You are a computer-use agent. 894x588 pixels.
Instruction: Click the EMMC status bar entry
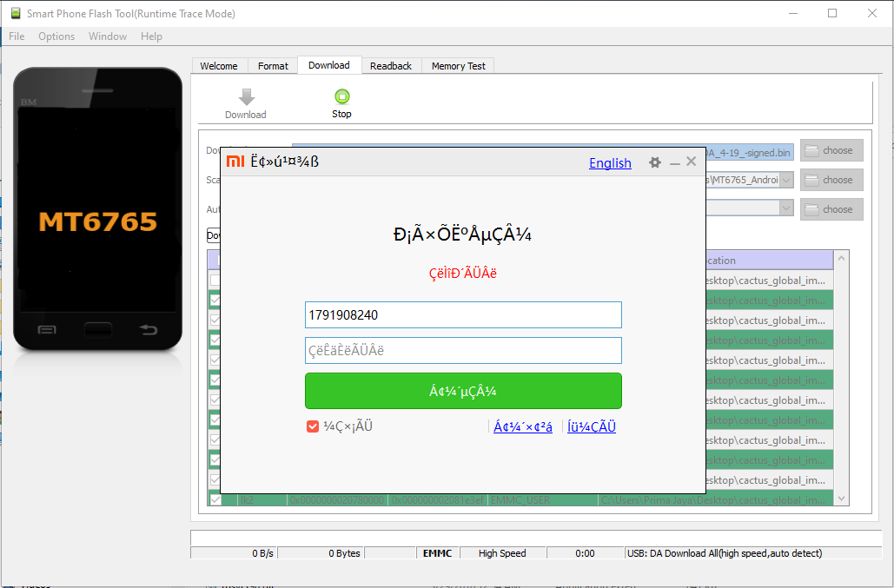437,553
